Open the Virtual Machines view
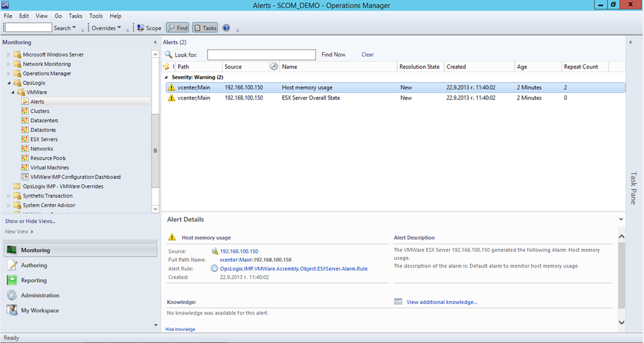 pyautogui.click(x=49, y=167)
